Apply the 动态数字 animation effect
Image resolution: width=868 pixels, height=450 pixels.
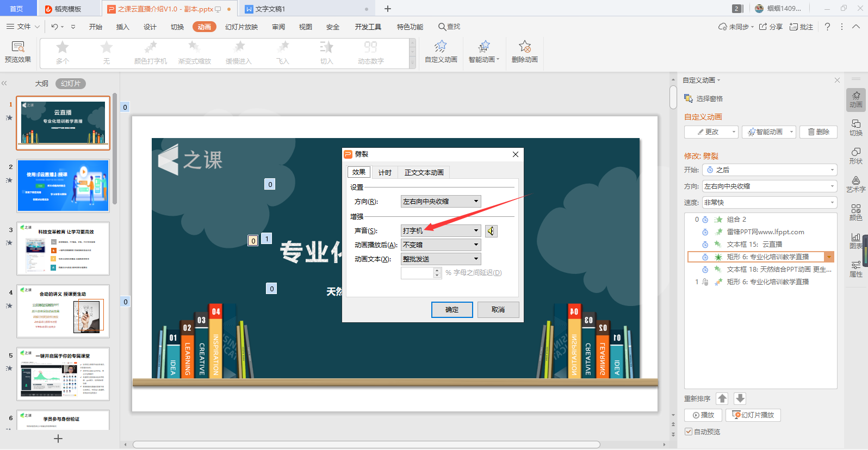click(x=371, y=53)
